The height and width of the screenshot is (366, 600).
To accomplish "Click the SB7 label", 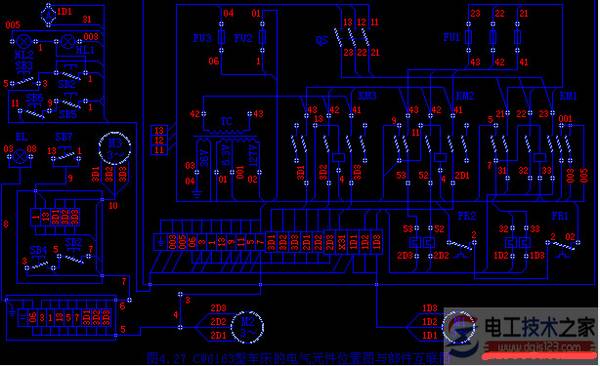I will click(x=64, y=137).
